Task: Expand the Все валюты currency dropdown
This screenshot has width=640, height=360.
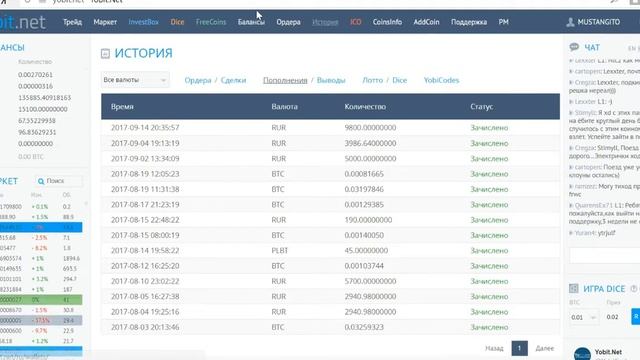Action: click(x=135, y=80)
